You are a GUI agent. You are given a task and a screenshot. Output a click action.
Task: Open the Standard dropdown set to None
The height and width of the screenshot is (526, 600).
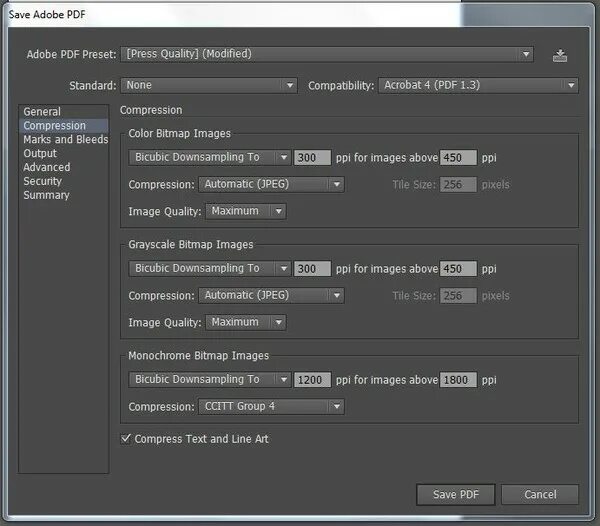tap(209, 85)
